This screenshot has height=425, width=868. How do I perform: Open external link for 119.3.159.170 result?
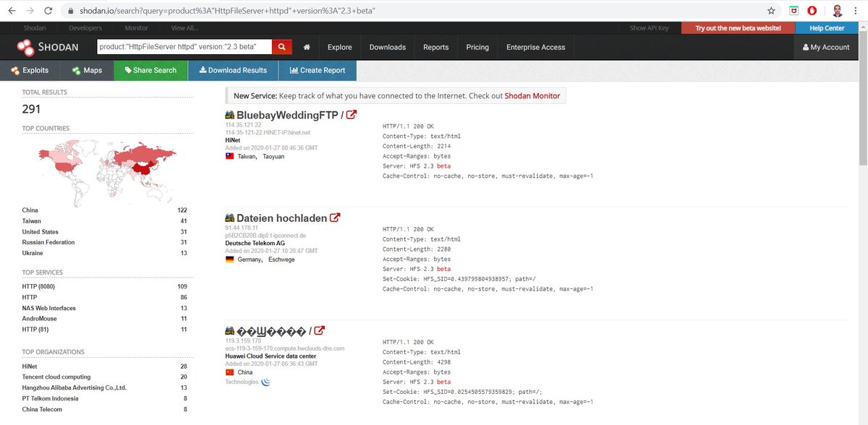pos(320,331)
